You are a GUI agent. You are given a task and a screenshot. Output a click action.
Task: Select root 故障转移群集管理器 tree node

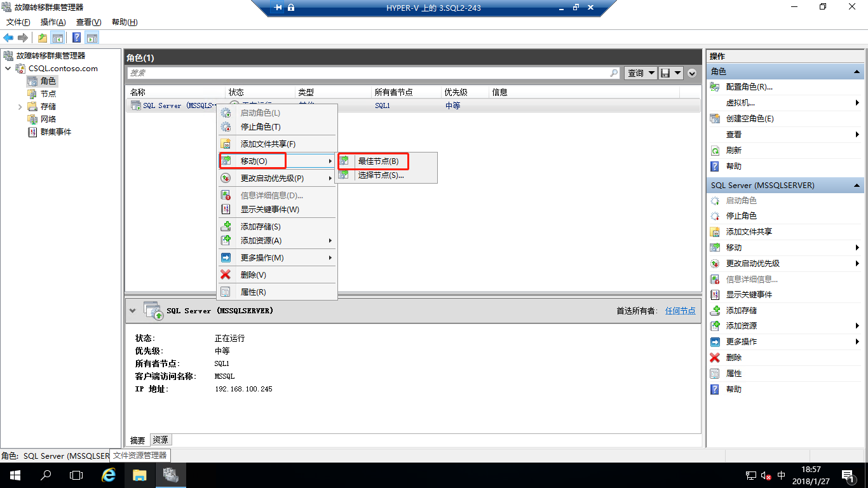[x=50, y=55]
